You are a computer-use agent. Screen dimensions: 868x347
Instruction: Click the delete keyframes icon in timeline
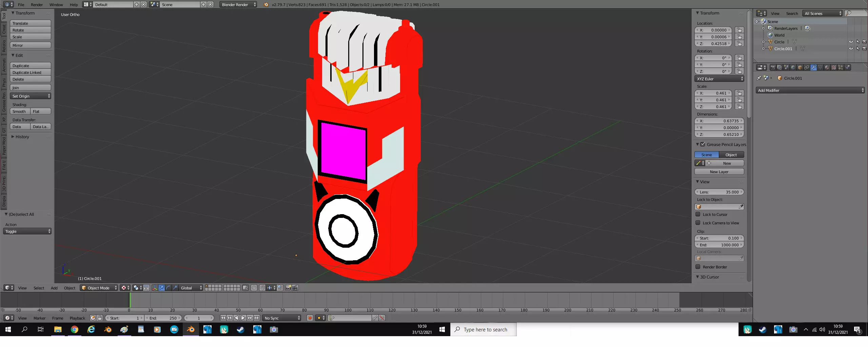[382, 318]
